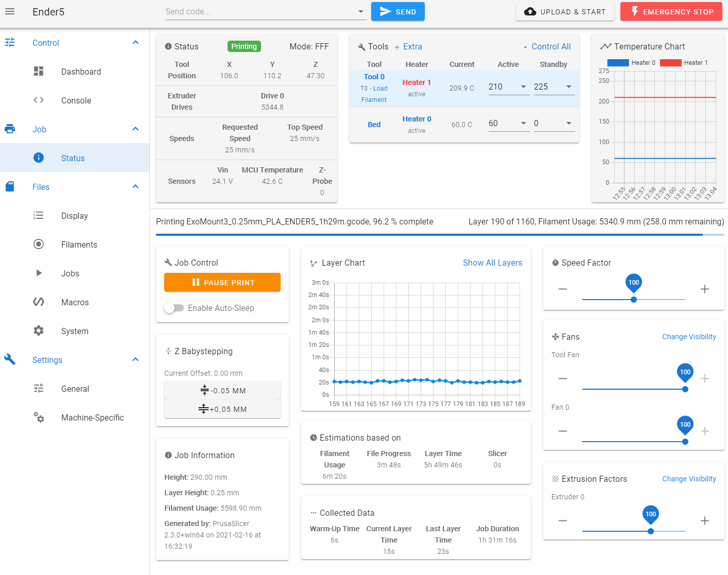Click the Heater 1 link

[417, 82]
